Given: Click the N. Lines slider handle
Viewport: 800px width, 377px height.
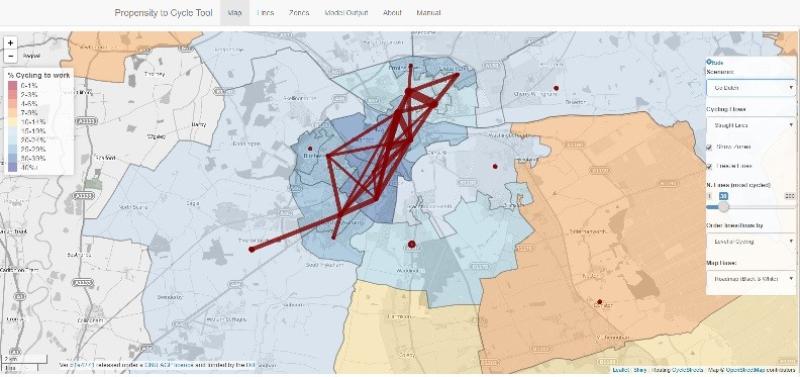Looking at the screenshot, I should point(724,207).
